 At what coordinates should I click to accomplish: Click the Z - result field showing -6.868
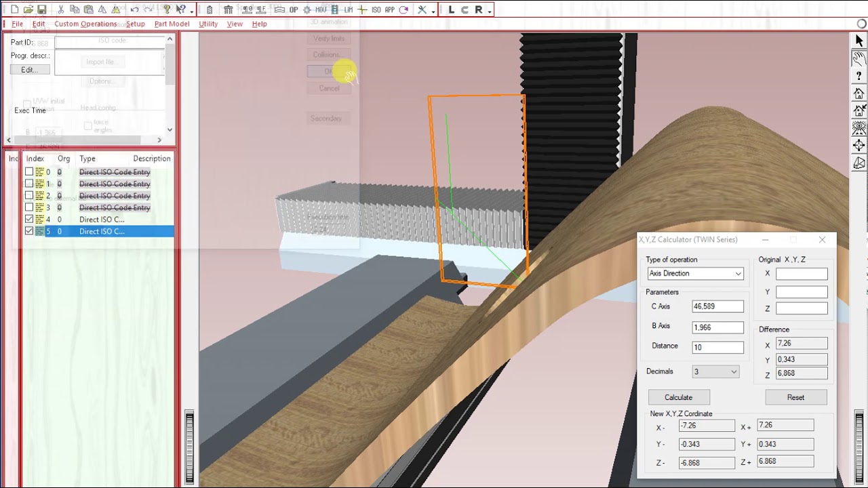(706, 463)
